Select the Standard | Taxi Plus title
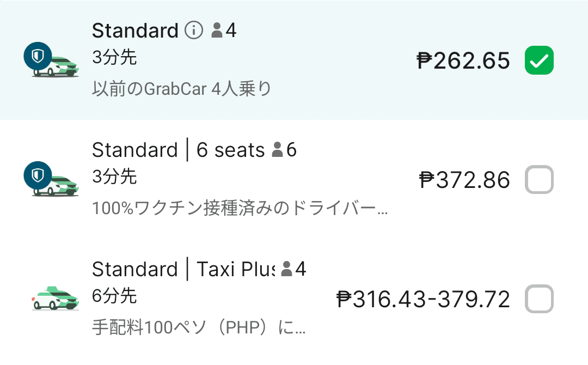Screen dimensions: 588x365 pos(183,269)
